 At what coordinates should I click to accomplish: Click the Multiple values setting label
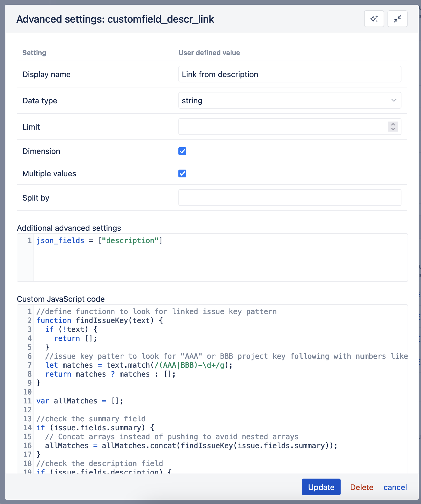click(49, 173)
